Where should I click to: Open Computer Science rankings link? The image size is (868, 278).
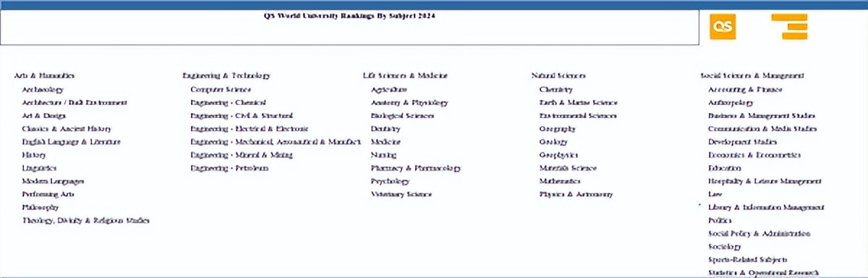tap(221, 90)
